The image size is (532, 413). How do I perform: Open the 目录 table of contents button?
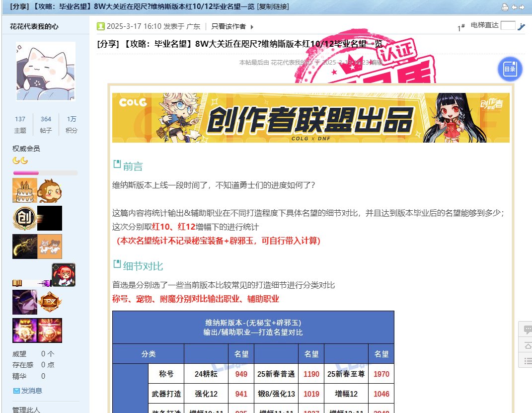coord(510,69)
